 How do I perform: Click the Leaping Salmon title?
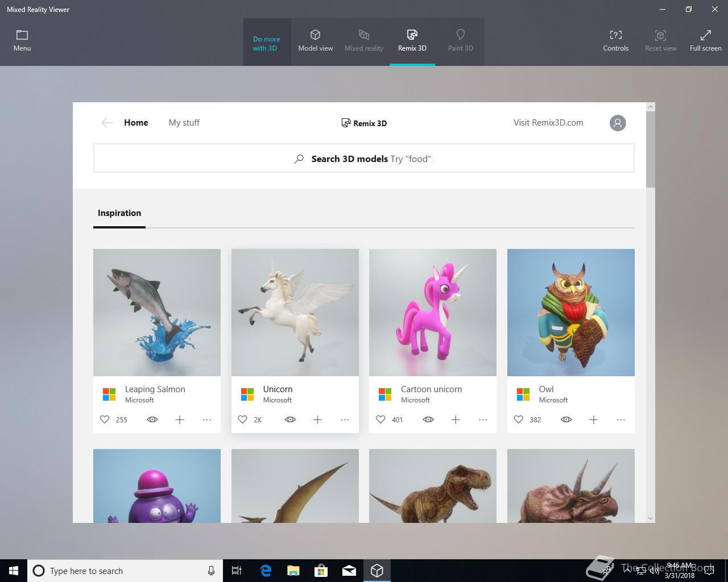(155, 389)
